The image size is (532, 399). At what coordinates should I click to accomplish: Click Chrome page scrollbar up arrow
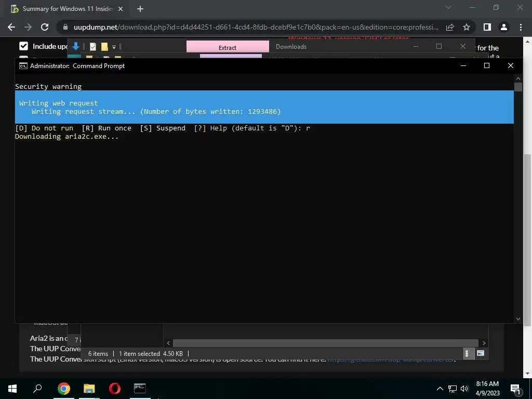[527, 42]
